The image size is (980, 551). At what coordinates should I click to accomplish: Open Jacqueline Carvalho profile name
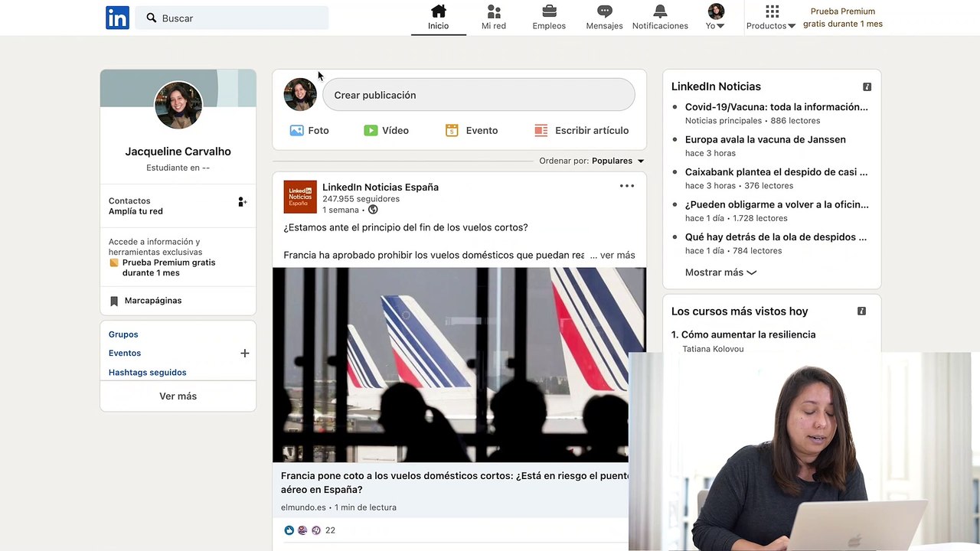click(x=178, y=152)
